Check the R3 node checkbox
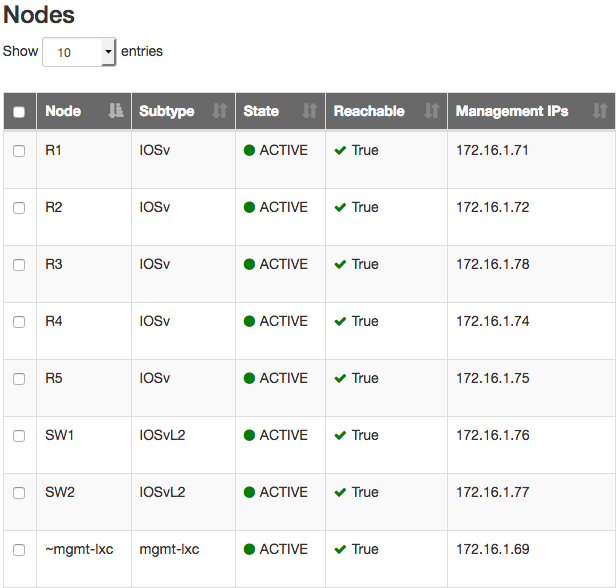This screenshot has width=616, height=588. pyautogui.click(x=19, y=265)
